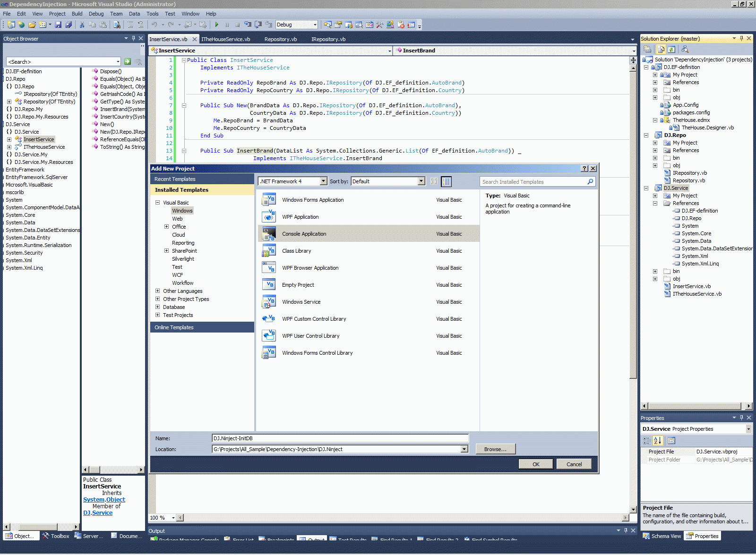Start debugging with the green play icon
Image resolution: width=756 pixels, height=555 pixels.
tap(216, 25)
